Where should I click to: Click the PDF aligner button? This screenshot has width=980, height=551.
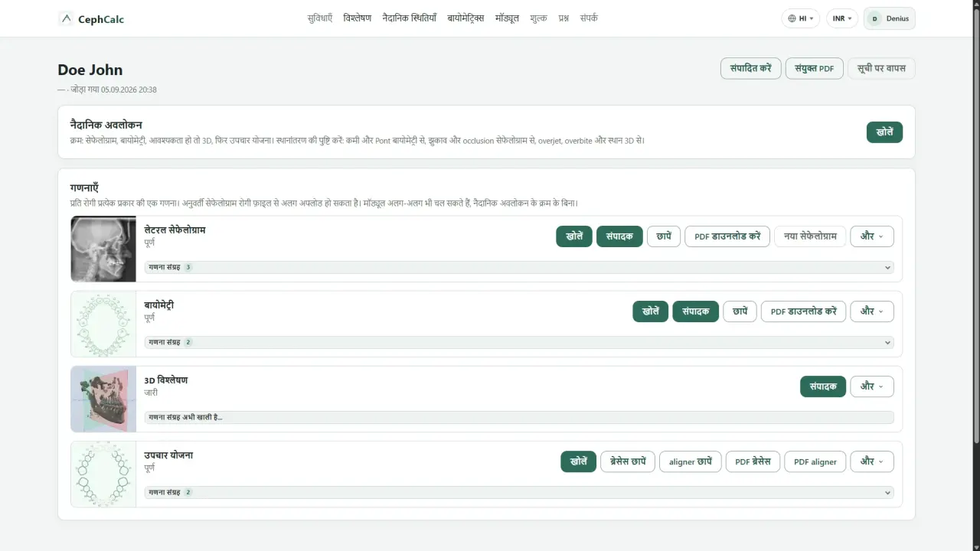815,461
